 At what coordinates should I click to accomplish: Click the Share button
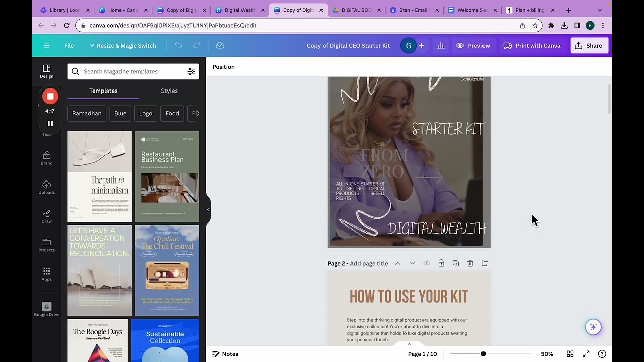[x=589, y=46]
